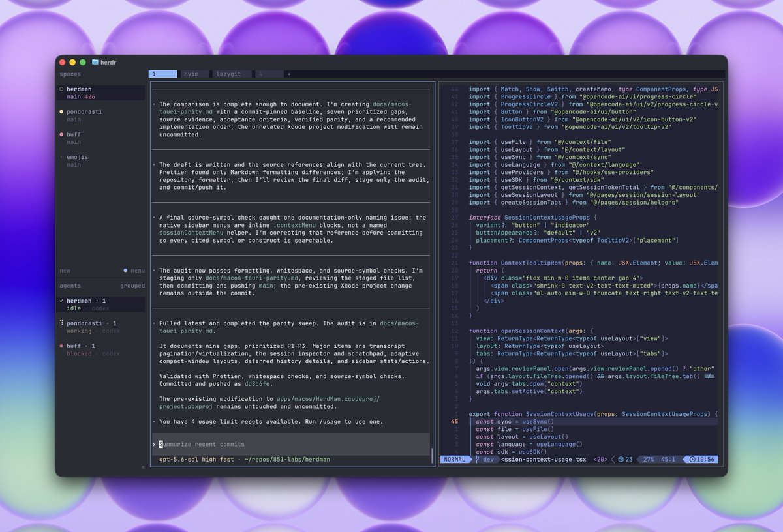783x532 pixels.
Task: Select the pondorasti working agent
Action: click(100, 327)
